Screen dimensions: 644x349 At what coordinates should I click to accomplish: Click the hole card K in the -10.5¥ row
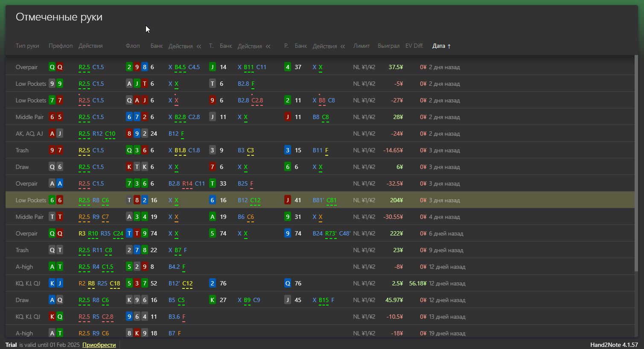pos(52,317)
